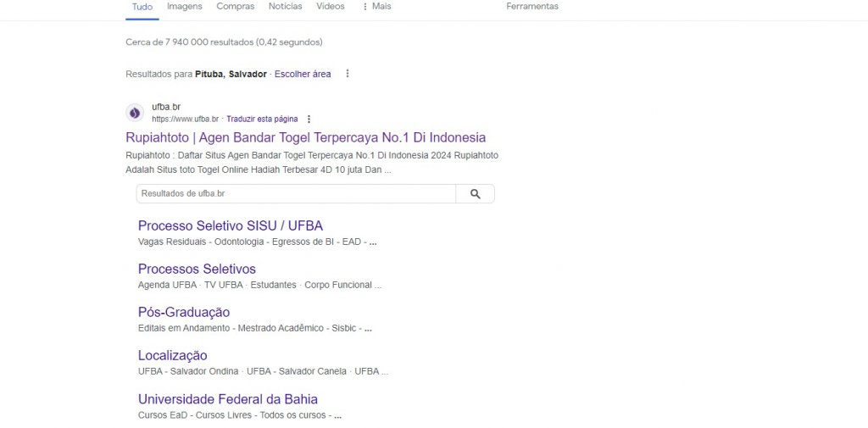Click the Editais em Andamento description
The image size is (868, 428).
254,328
